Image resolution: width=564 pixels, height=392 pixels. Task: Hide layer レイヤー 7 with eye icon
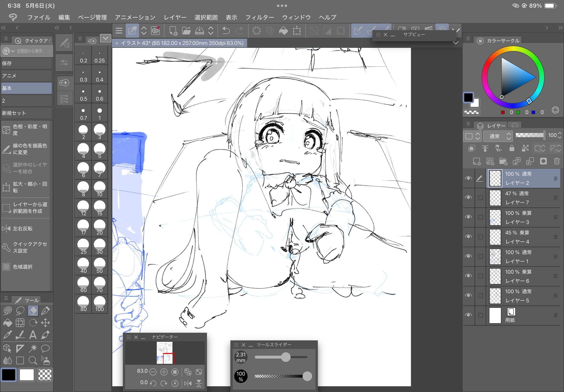point(468,197)
